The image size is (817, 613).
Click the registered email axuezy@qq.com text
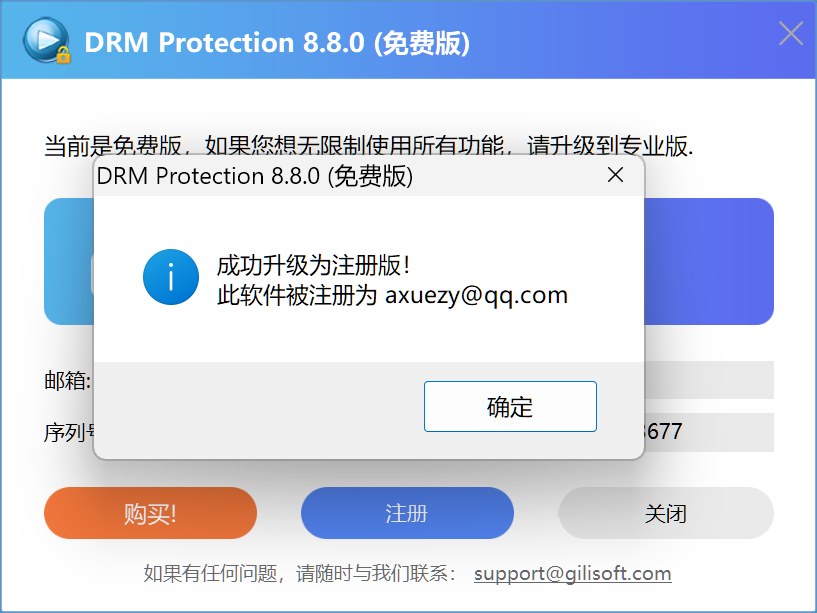tap(476, 296)
